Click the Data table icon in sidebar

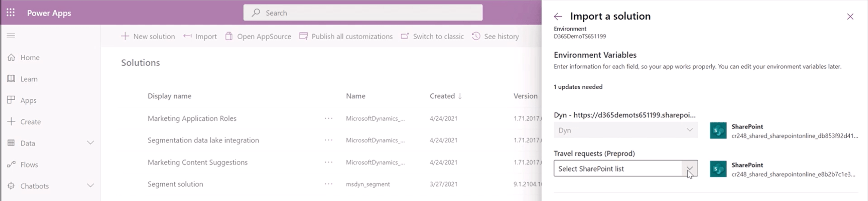11,143
